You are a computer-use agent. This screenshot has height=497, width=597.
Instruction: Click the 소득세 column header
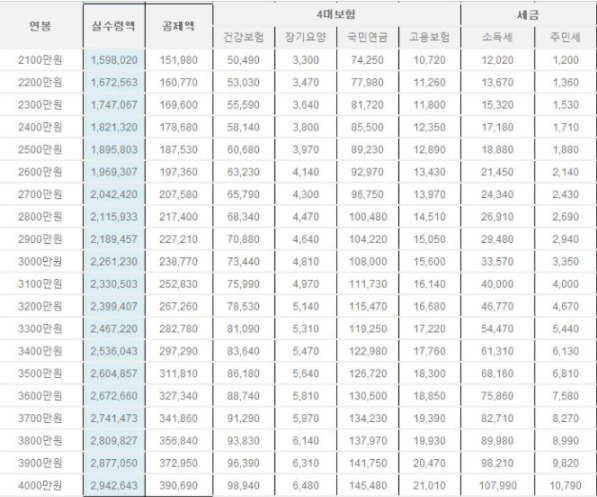coord(497,37)
